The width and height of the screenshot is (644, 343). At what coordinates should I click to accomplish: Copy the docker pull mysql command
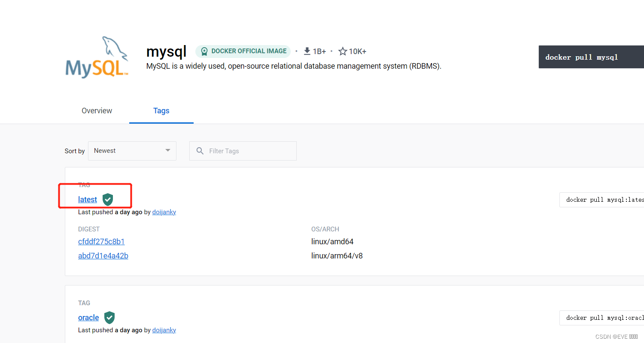(x=591, y=57)
